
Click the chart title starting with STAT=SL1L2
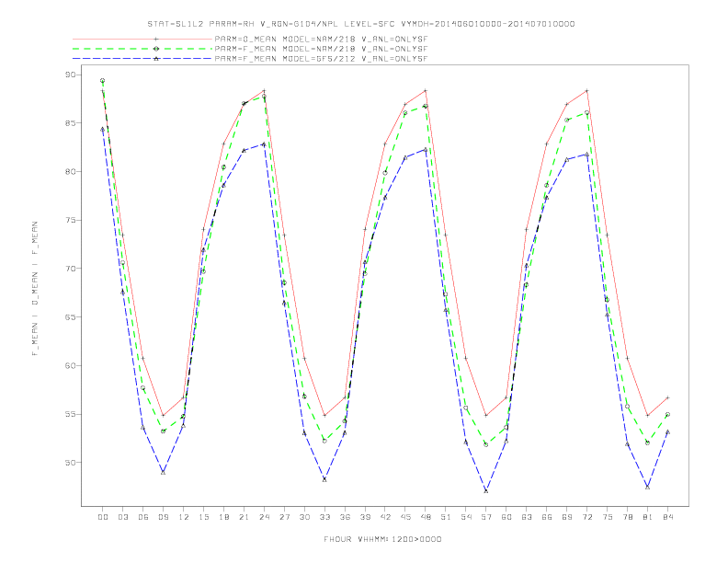coord(360,24)
